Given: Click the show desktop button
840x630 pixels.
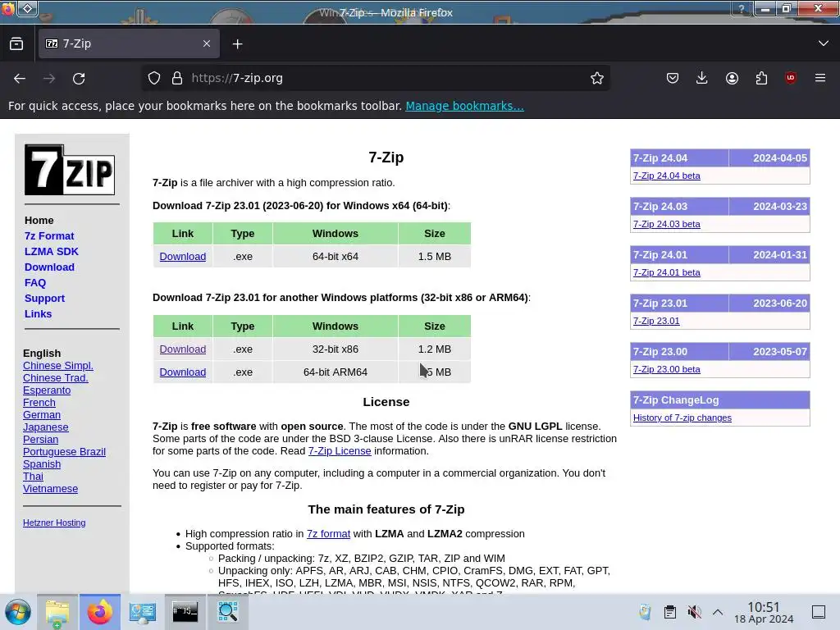Looking at the screenshot, I should tap(819, 612).
